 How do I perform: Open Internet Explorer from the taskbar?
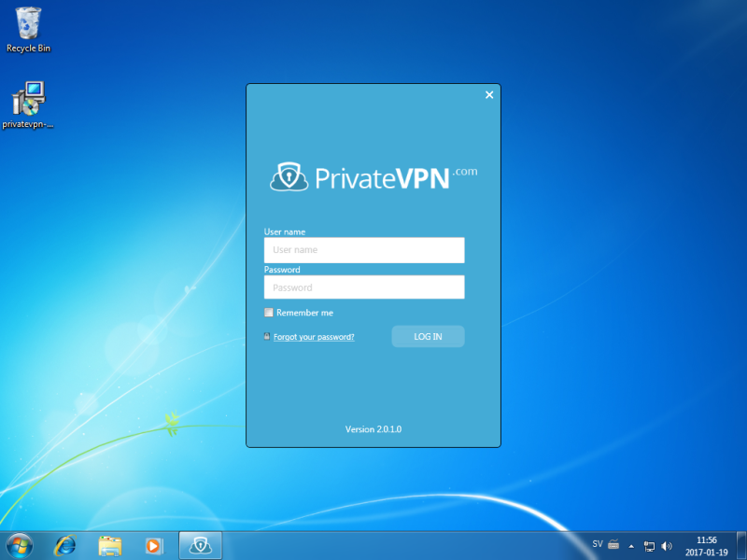[x=65, y=545]
